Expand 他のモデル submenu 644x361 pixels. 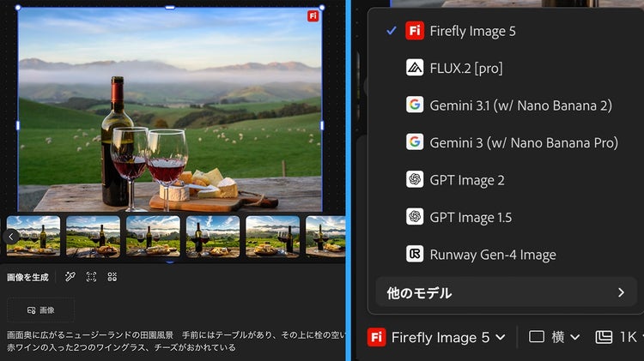506,292
